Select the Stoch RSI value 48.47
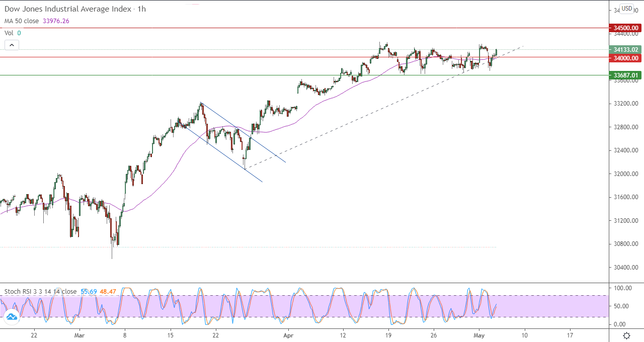 [x=108, y=291]
